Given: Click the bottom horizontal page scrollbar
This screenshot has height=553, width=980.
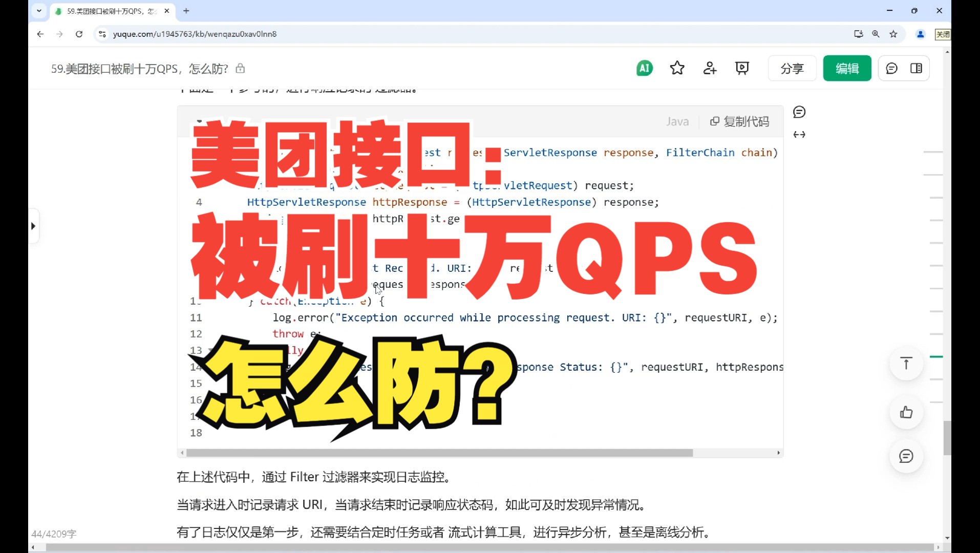Looking at the screenshot, I should [x=489, y=547].
